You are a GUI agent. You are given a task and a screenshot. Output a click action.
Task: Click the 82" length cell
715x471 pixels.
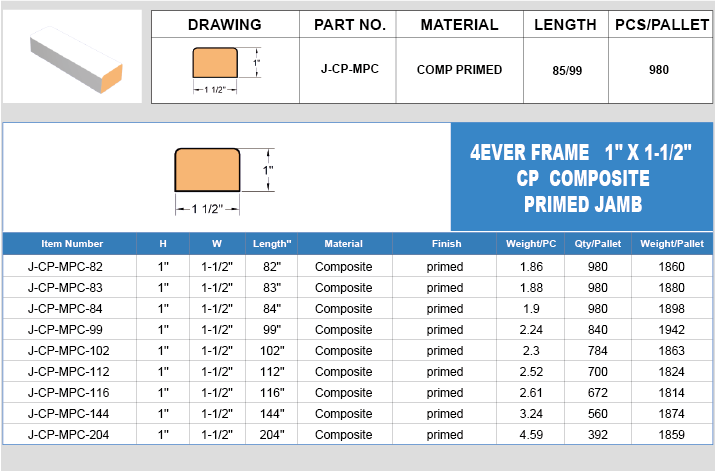coord(272,267)
